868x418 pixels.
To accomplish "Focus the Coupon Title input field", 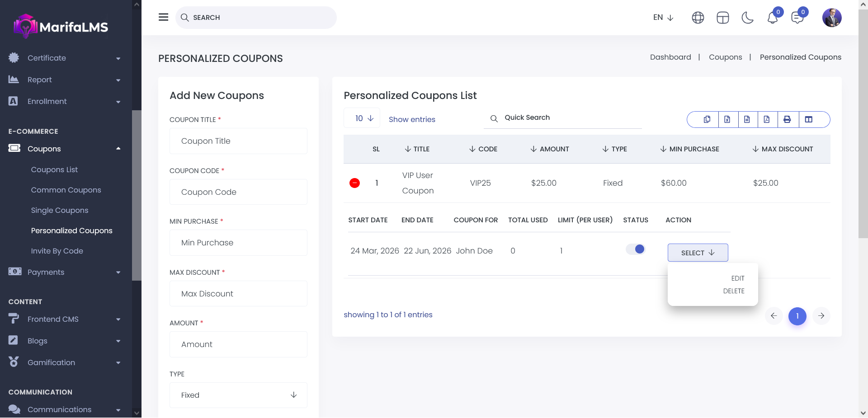I will [238, 141].
